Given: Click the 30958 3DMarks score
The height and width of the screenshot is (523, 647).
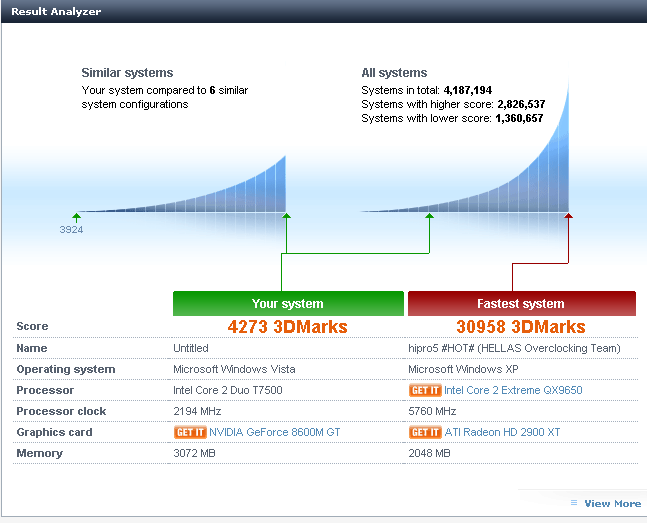Looking at the screenshot, I should pos(521,327).
